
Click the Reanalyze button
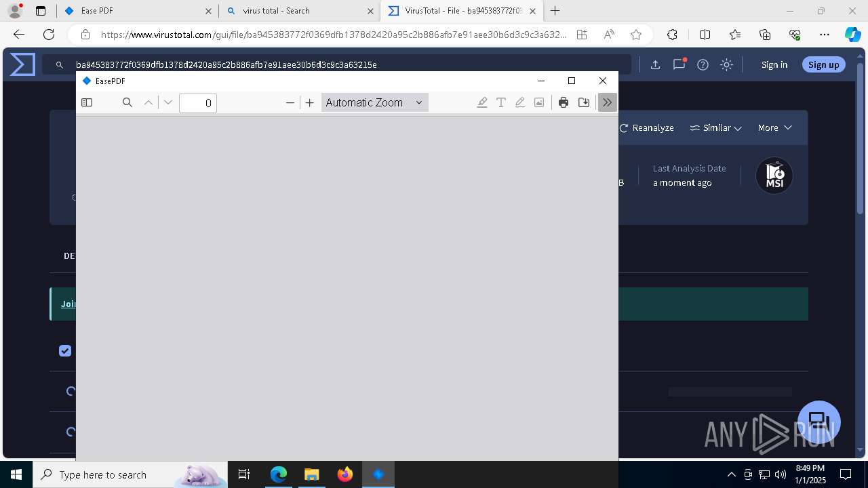coord(647,127)
